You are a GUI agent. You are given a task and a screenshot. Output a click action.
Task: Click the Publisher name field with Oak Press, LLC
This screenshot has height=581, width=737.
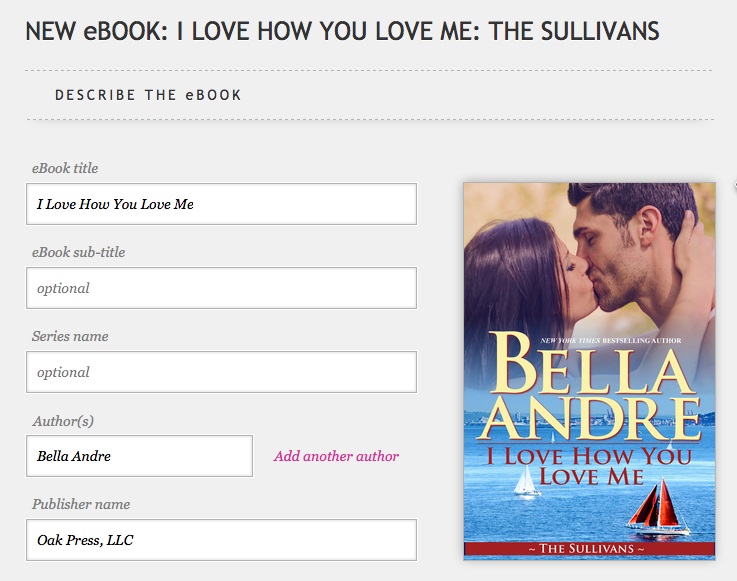[x=221, y=540]
